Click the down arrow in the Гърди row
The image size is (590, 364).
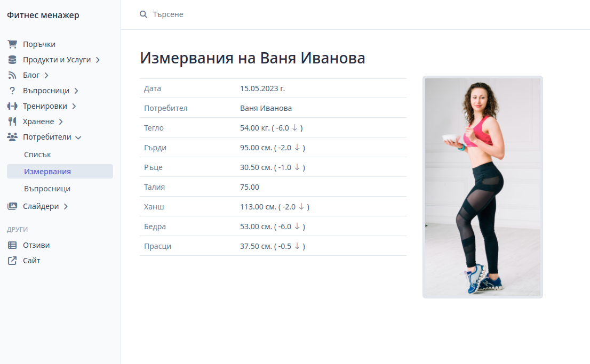tap(297, 148)
